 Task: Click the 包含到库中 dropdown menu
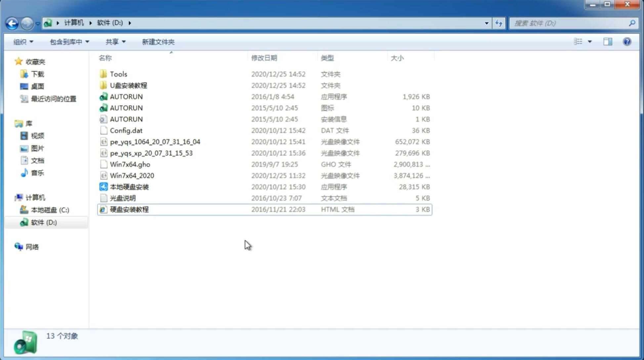[68, 41]
